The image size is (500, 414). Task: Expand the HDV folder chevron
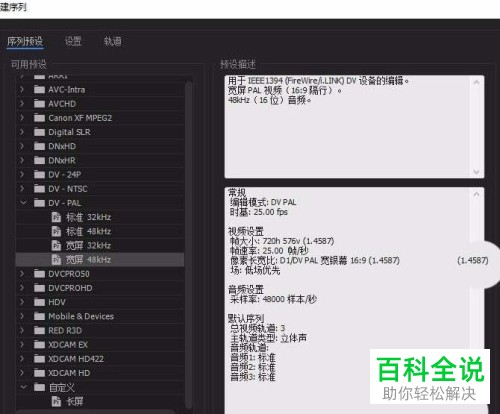click(22, 302)
